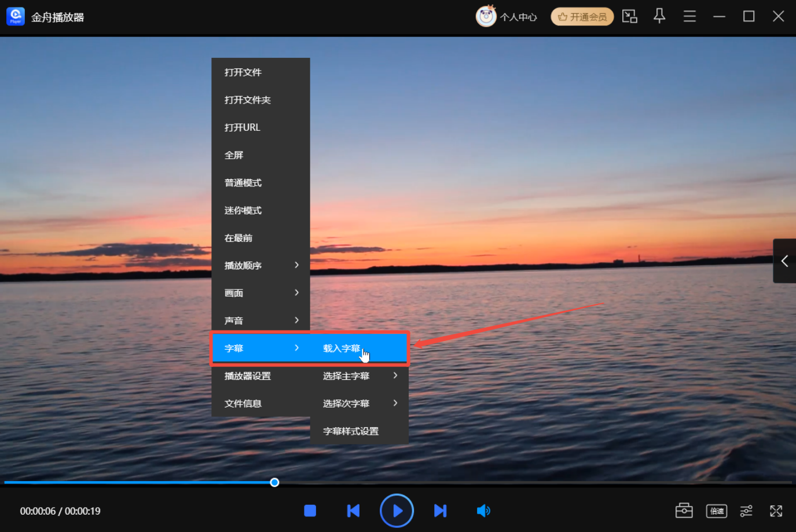
Task: Open 播放器设置 from the context menu
Action: (261, 376)
